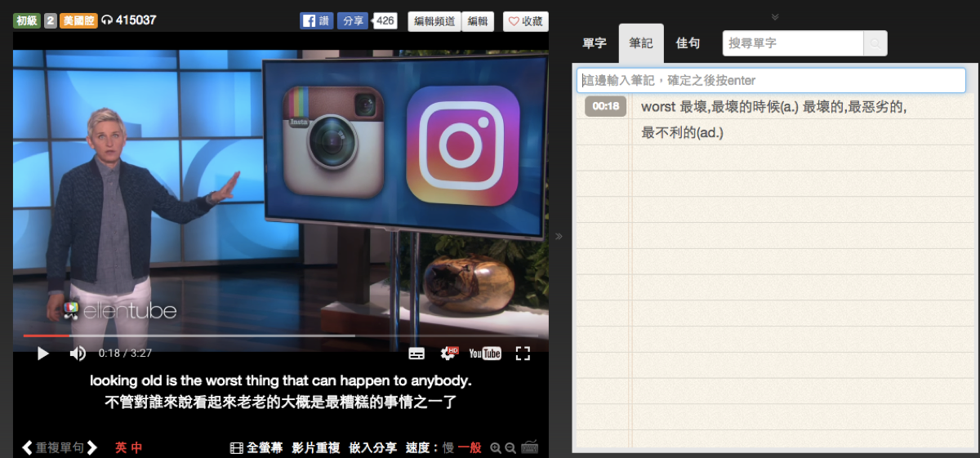Image resolution: width=980 pixels, height=458 pixels.
Task: Collapse the panel using top double chevron
Action: click(x=775, y=16)
